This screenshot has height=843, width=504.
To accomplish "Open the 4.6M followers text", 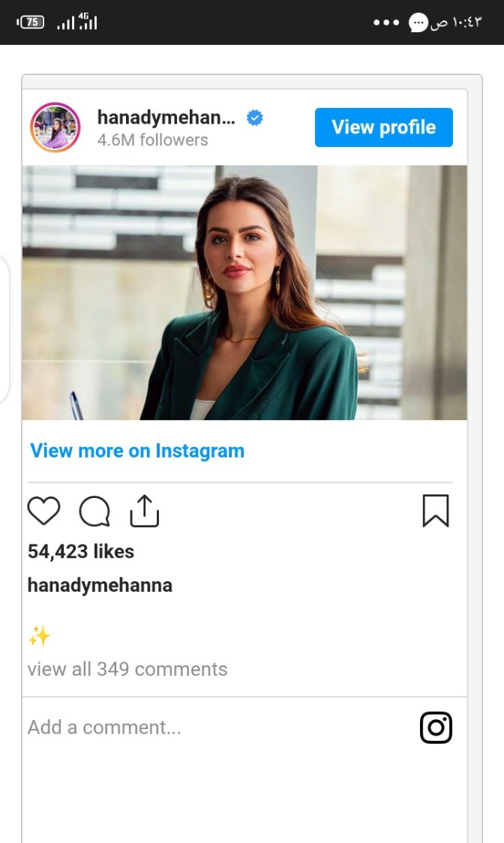I will (152, 140).
